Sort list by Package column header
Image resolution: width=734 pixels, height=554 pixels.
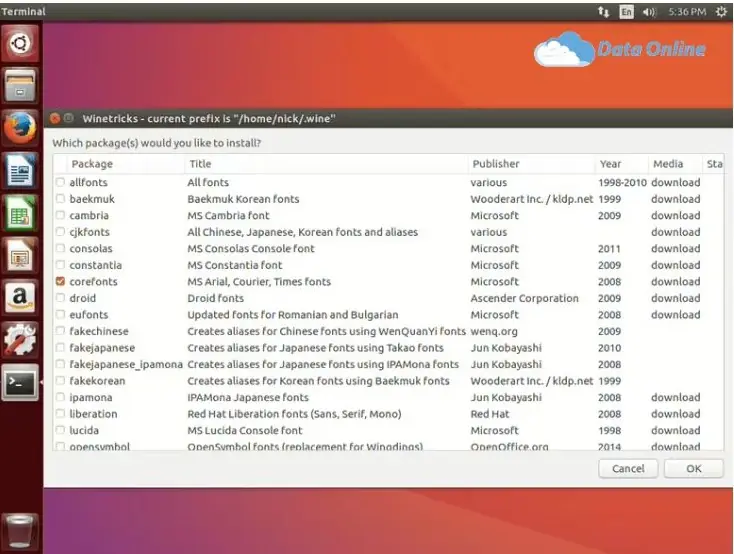(125, 164)
